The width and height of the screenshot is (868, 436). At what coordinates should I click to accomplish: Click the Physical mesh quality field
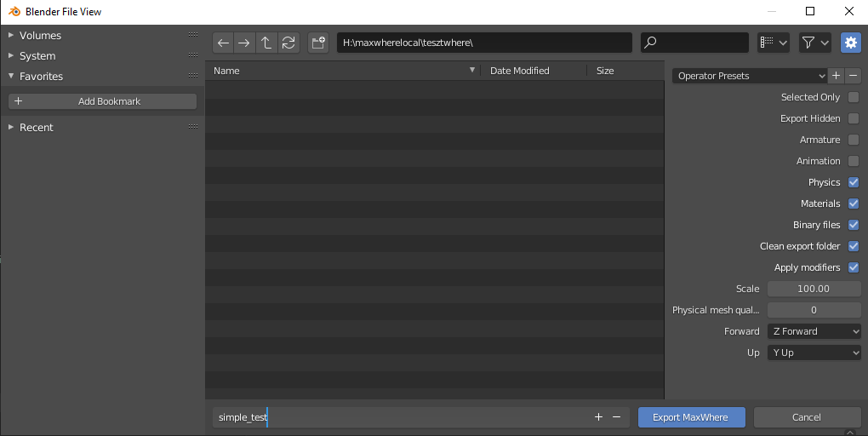pos(814,310)
